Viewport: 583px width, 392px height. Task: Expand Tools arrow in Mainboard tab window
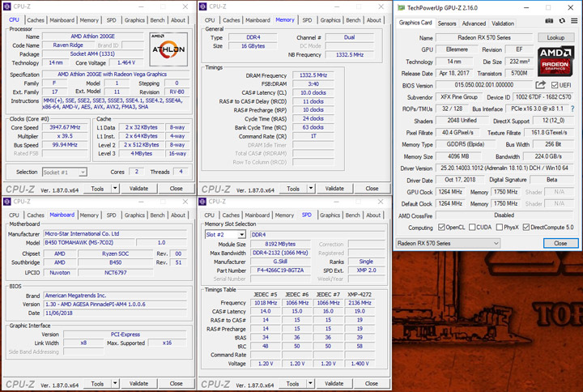coord(115,383)
